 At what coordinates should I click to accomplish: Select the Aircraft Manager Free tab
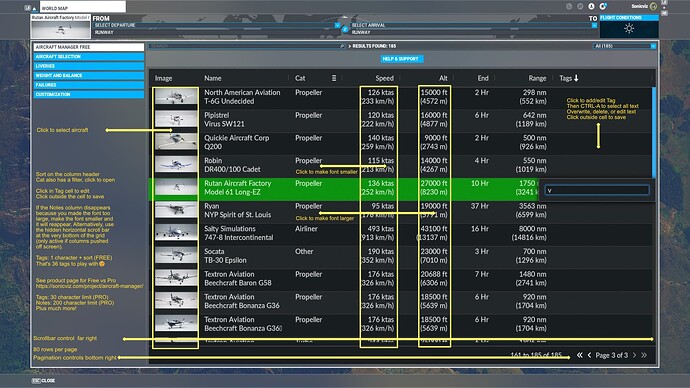[x=89, y=47]
